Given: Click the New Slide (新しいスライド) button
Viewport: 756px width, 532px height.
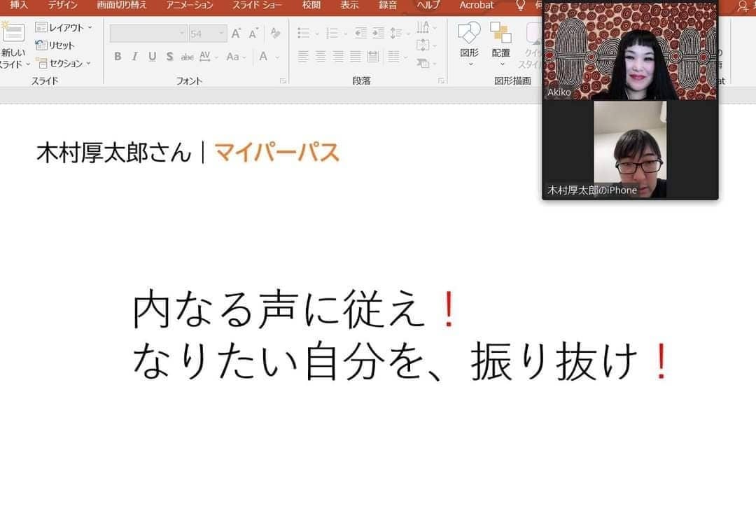Looking at the screenshot, I should click(x=13, y=42).
